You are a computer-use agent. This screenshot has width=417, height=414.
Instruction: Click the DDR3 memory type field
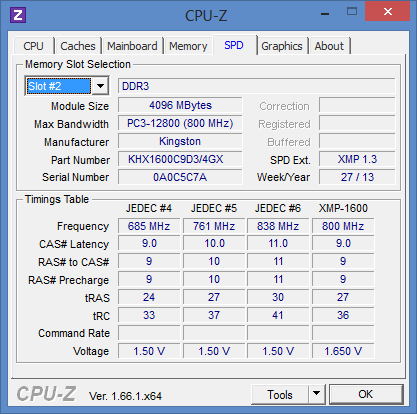click(x=256, y=86)
